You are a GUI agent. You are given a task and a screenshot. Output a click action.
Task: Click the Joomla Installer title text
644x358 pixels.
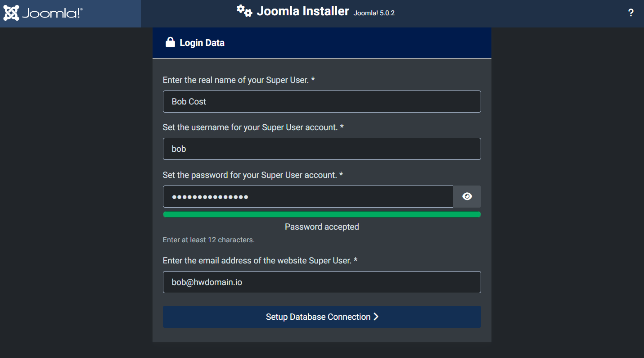point(303,11)
